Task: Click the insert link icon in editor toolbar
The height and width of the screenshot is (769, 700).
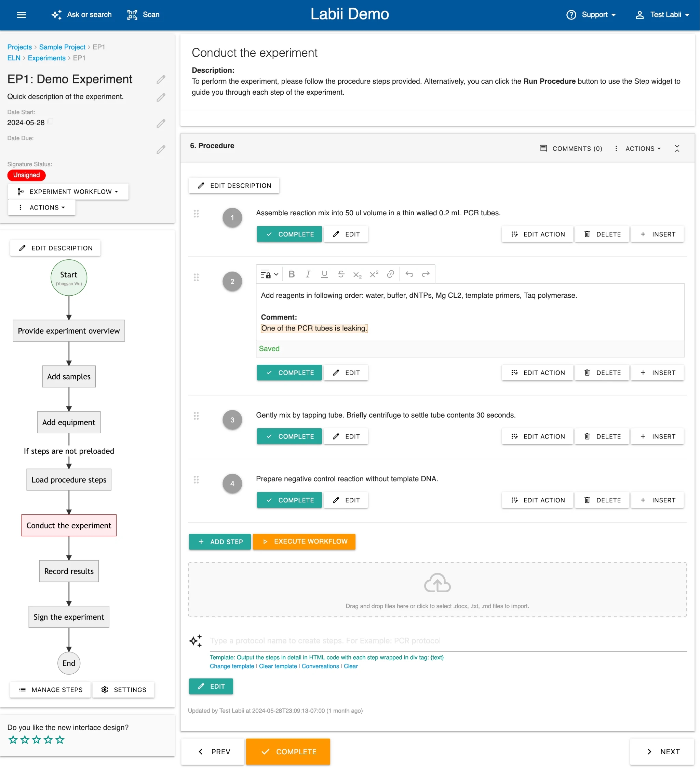Action: [390, 274]
